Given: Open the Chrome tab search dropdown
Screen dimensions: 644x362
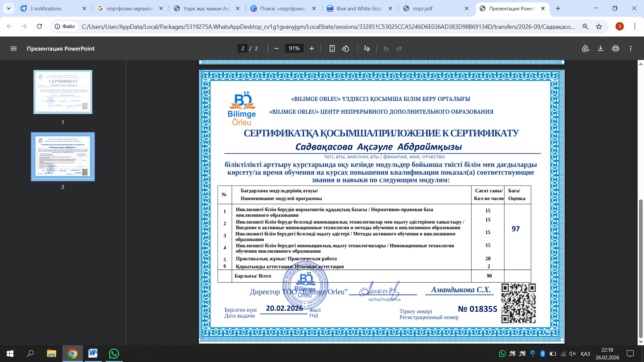Looking at the screenshot, I should click(x=9, y=8).
